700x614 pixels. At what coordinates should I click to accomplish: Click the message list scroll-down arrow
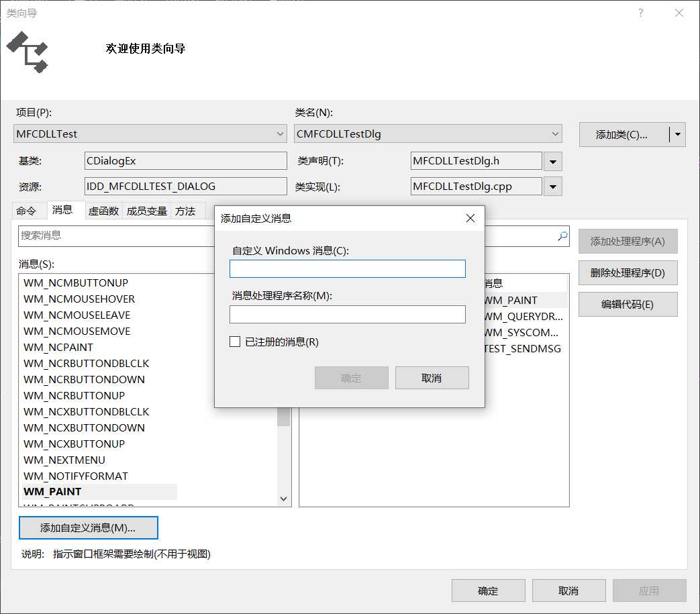pos(283,499)
